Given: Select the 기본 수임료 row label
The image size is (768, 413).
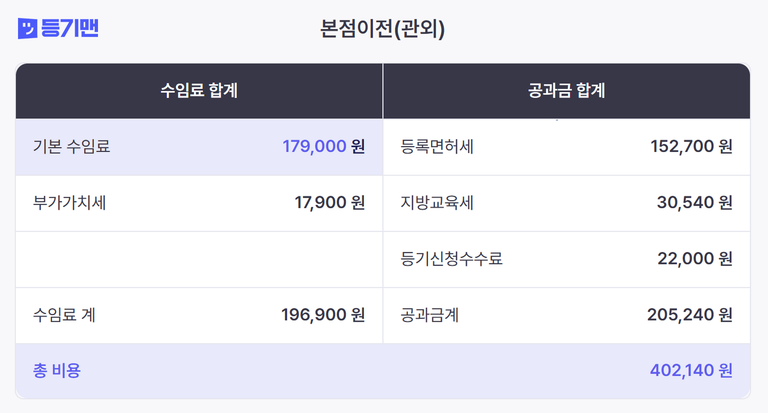Looking at the screenshot, I should pyautogui.click(x=72, y=147).
